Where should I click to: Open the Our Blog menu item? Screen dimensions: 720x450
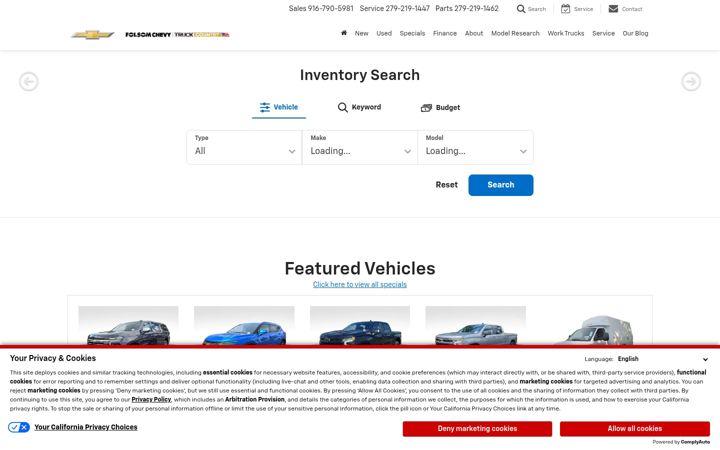click(635, 34)
